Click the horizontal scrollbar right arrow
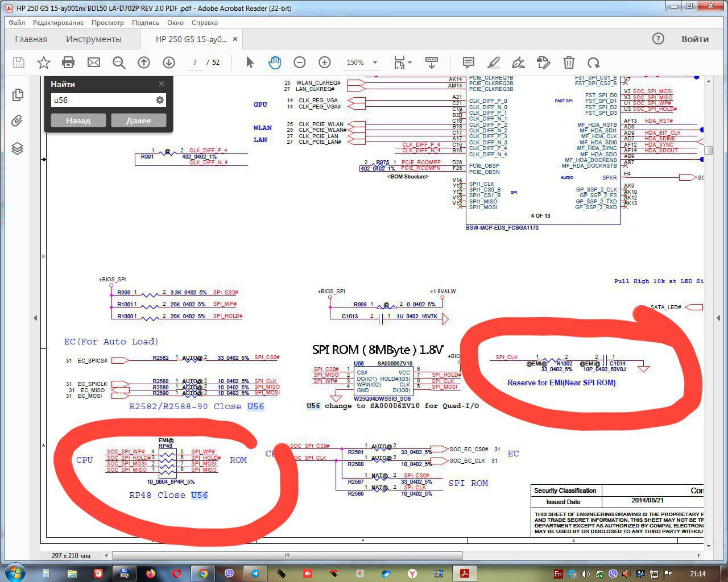Screen dimensions: 728x582 pyautogui.click(x=699, y=555)
